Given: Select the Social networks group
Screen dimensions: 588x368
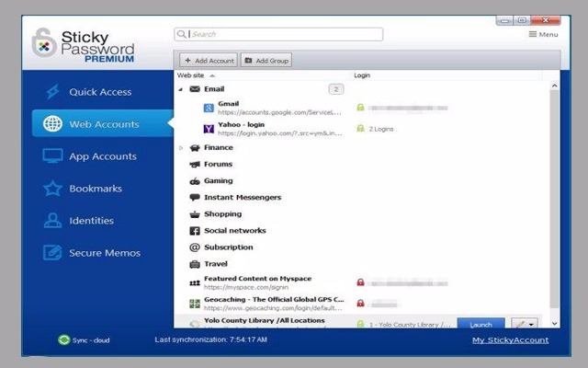Looking at the screenshot, I should coord(235,231).
